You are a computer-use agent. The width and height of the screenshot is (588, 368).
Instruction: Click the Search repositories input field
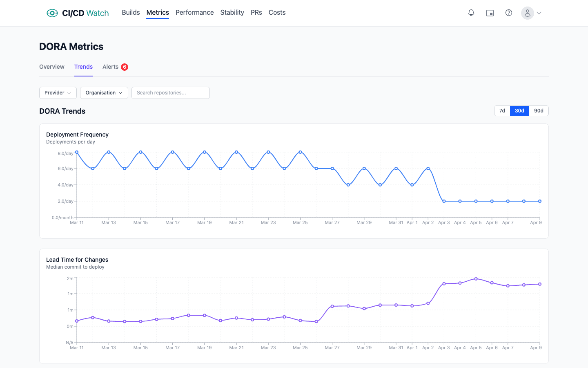170,93
